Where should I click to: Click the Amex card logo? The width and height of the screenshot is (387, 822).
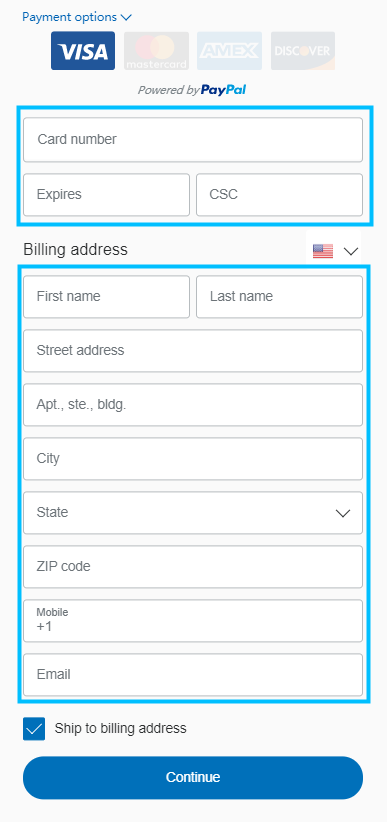[229, 51]
